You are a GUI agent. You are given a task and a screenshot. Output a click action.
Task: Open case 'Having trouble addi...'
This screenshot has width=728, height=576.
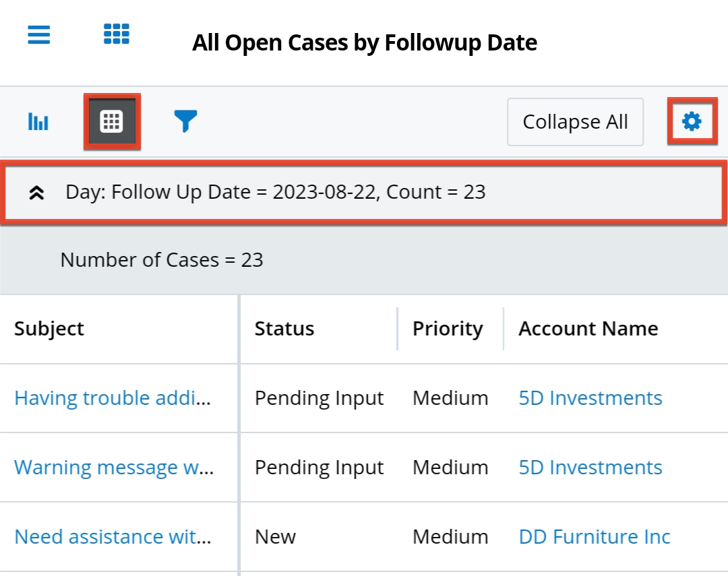pos(113,398)
